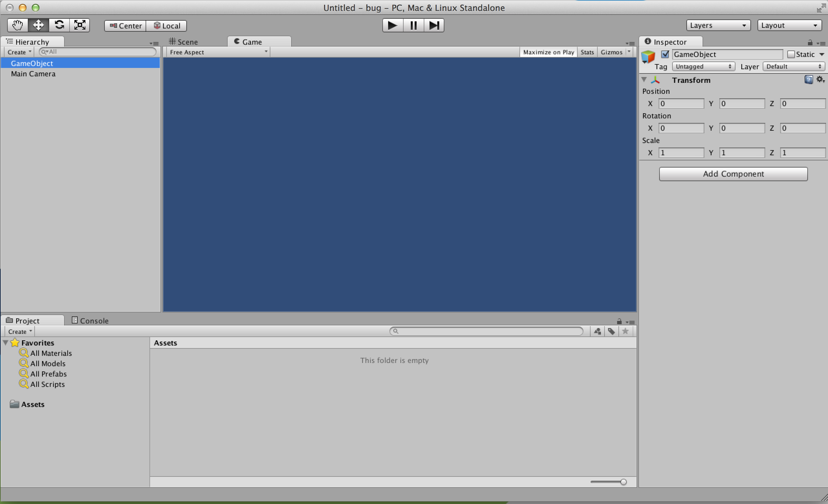Open the Layers dropdown
This screenshot has width=828, height=504.
718,26
